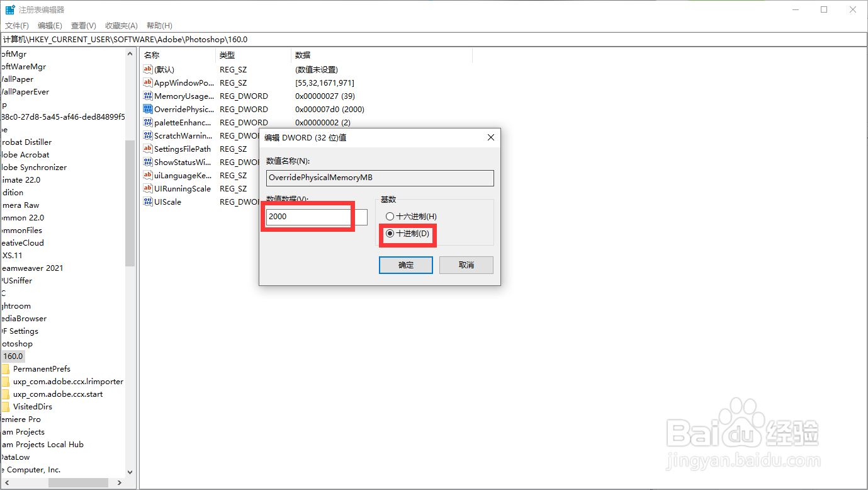Screen dimensions: 868x490
Task: Click the 数值名称 field OverridePhysicalMemoryMB
Action: pos(380,178)
